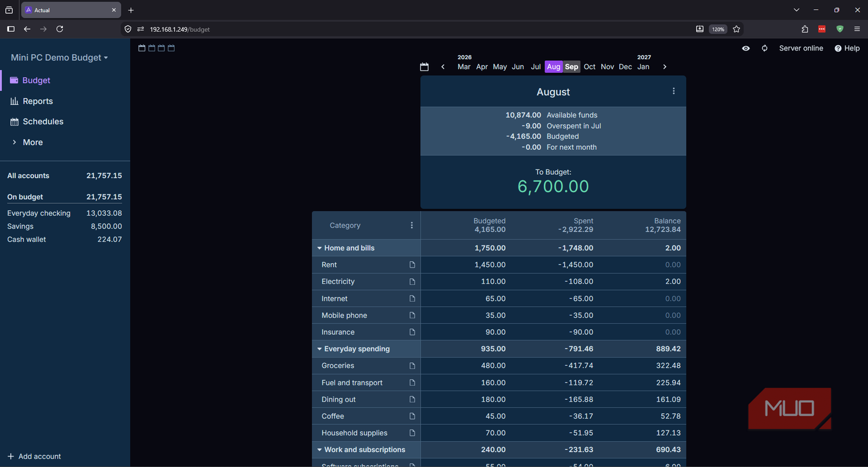Open the August month options menu

tap(674, 91)
